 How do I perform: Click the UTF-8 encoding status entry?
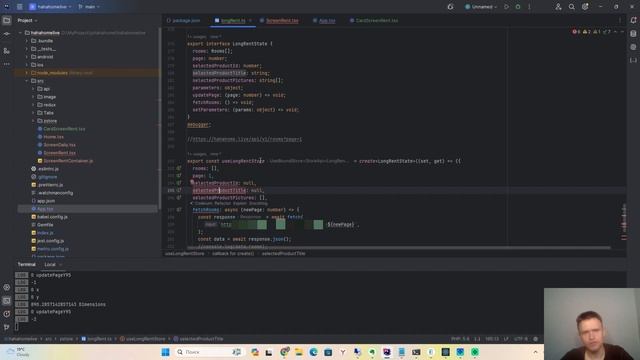coord(521,339)
